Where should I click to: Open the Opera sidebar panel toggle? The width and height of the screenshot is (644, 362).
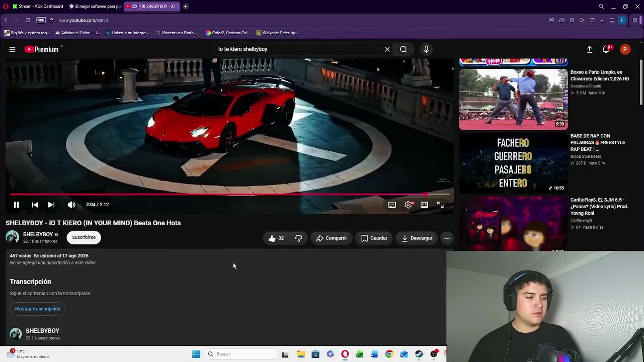coord(635,20)
